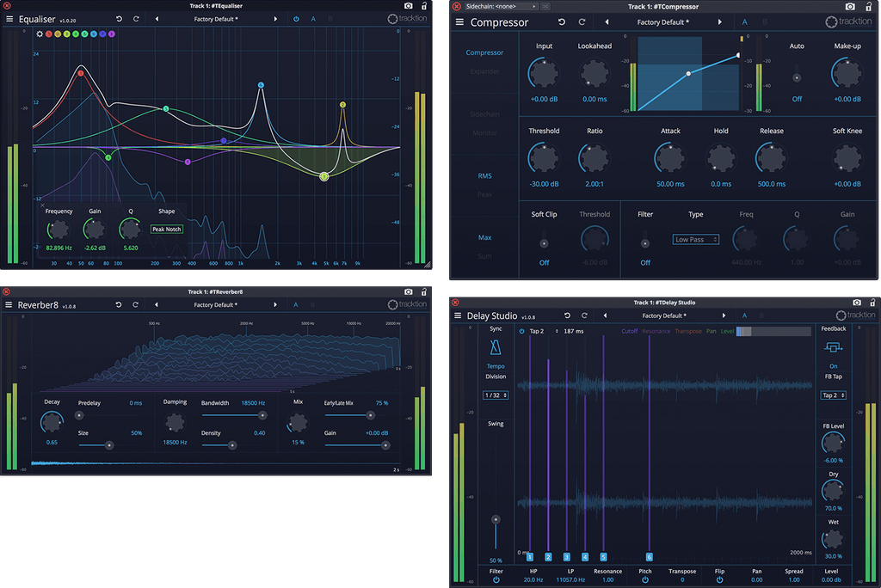Select the Compressor mode tab
The height and width of the screenshot is (588, 881).
tap(484, 52)
